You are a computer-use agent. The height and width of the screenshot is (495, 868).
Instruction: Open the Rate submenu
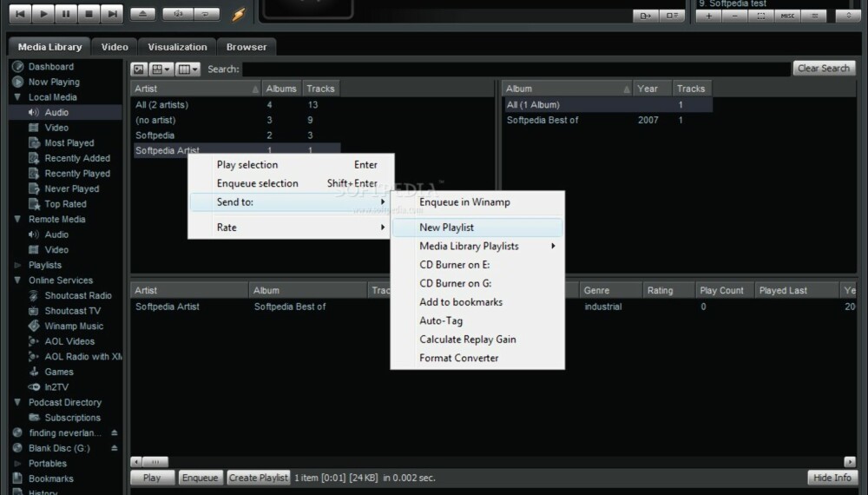[292, 227]
